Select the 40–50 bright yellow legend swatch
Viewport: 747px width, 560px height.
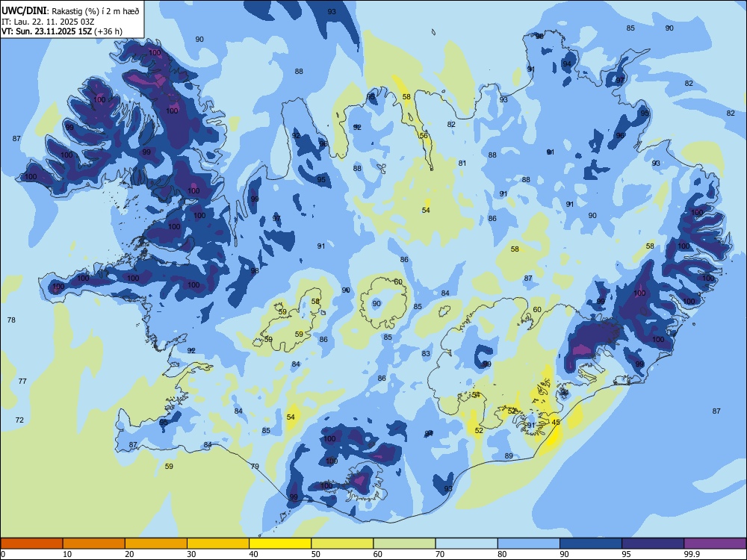tap(280, 544)
